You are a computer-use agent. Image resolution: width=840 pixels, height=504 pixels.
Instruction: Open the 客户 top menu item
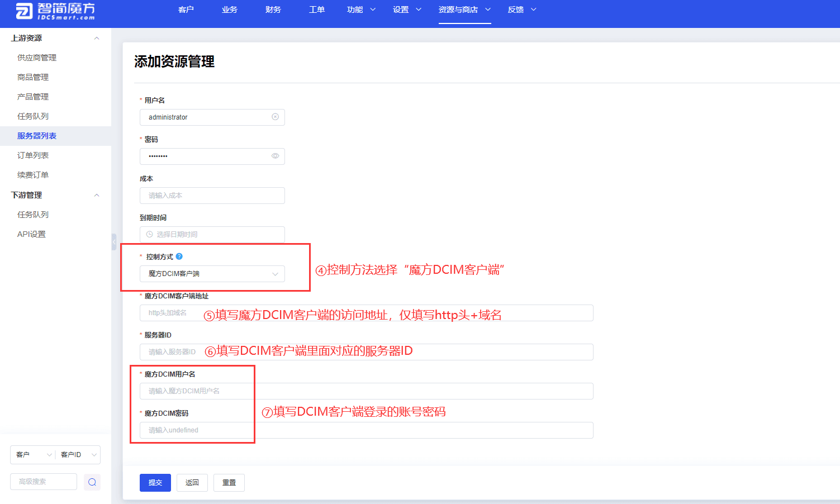pos(186,9)
